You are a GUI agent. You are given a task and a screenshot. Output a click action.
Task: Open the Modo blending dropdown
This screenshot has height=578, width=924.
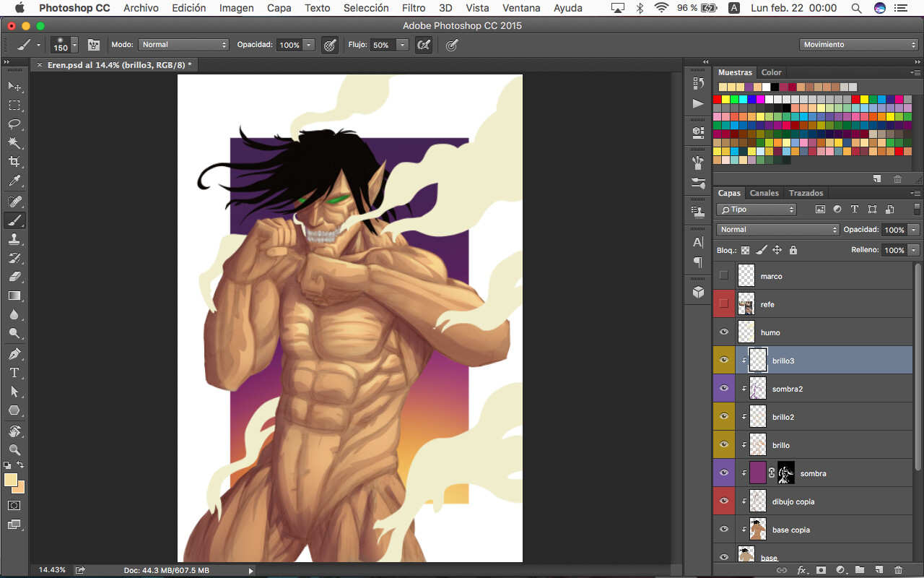click(x=183, y=45)
